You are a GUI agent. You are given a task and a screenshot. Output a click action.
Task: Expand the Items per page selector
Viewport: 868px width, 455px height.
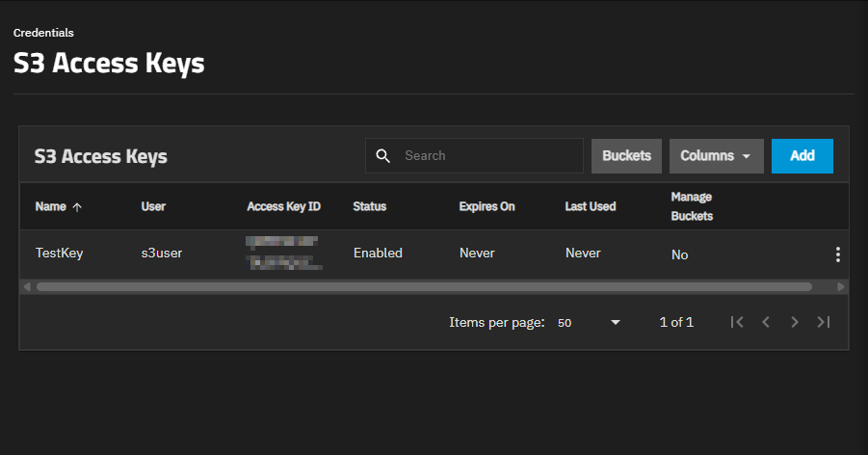(x=589, y=323)
